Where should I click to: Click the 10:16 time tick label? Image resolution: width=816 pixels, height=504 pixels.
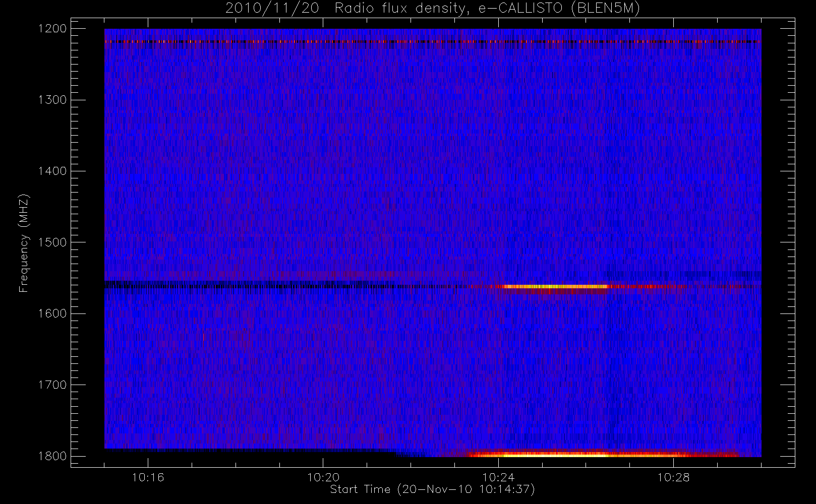[148, 477]
